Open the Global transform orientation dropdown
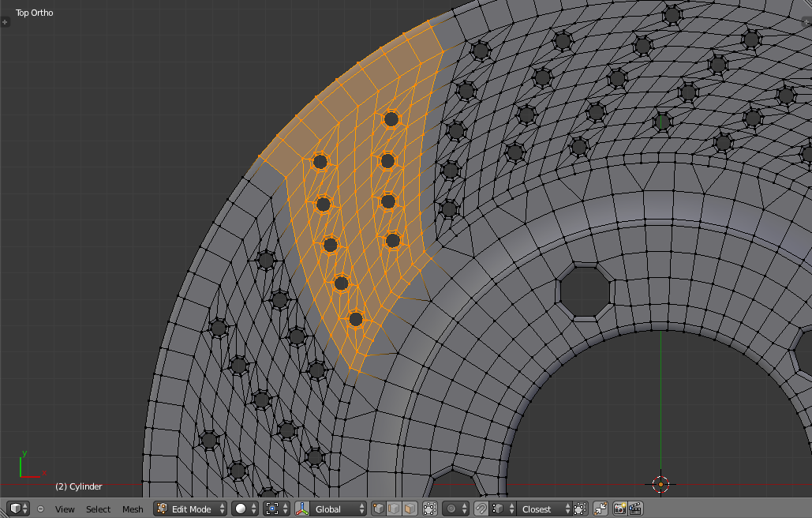Image resolution: width=812 pixels, height=518 pixels. tap(339, 509)
